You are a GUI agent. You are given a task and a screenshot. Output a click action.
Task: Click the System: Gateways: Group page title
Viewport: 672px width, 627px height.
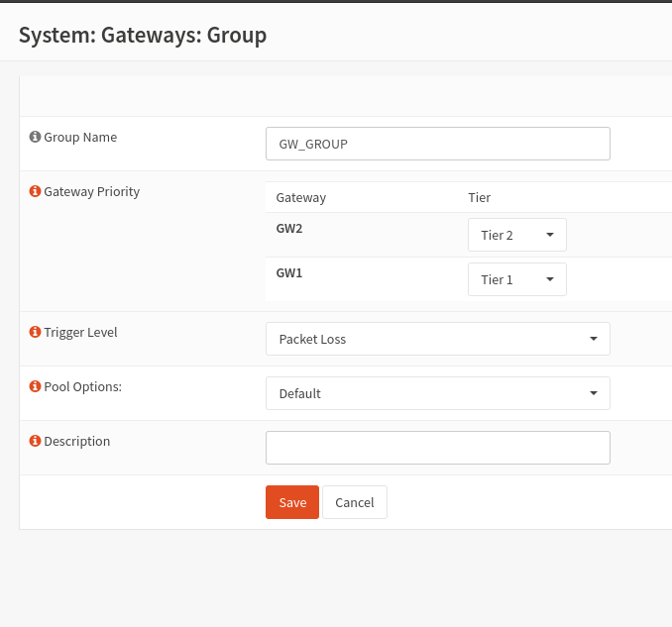[x=143, y=36]
